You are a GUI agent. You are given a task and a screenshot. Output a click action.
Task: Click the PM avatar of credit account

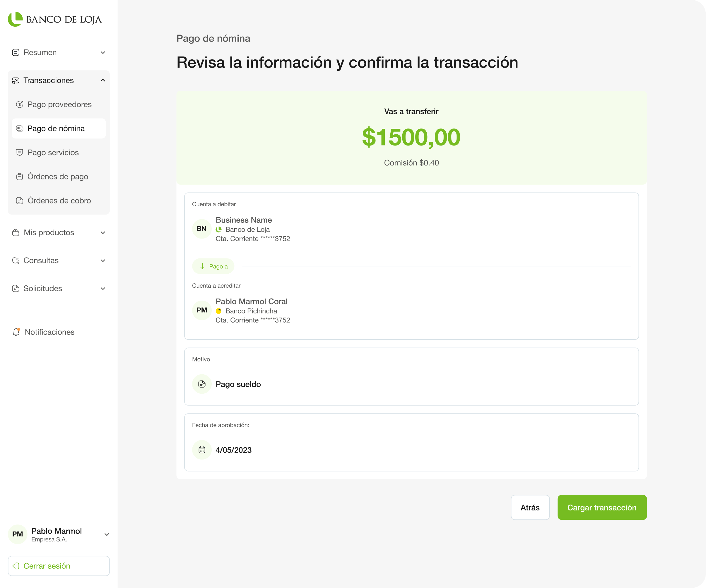tap(201, 310)
